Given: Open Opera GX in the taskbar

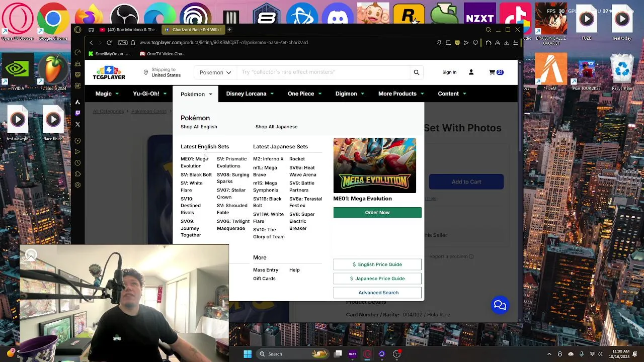Looking at the screenshot, I should (x=367, y=354).
